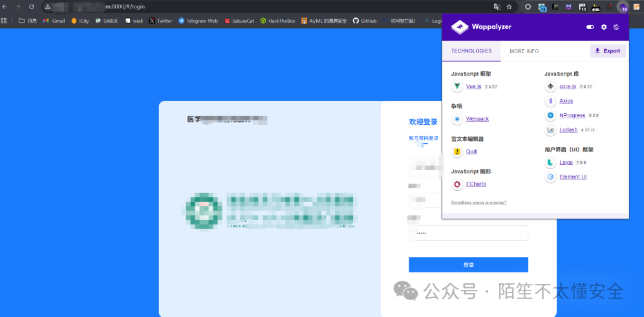Select the TECHNOLOGIES tab
Viewport: 644px width, 317px height.
[471, 51]
